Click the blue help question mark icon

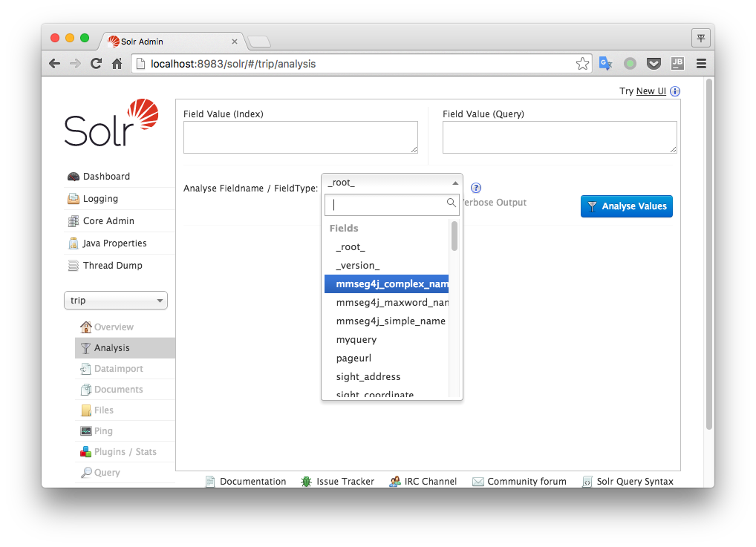pos(476,188)
